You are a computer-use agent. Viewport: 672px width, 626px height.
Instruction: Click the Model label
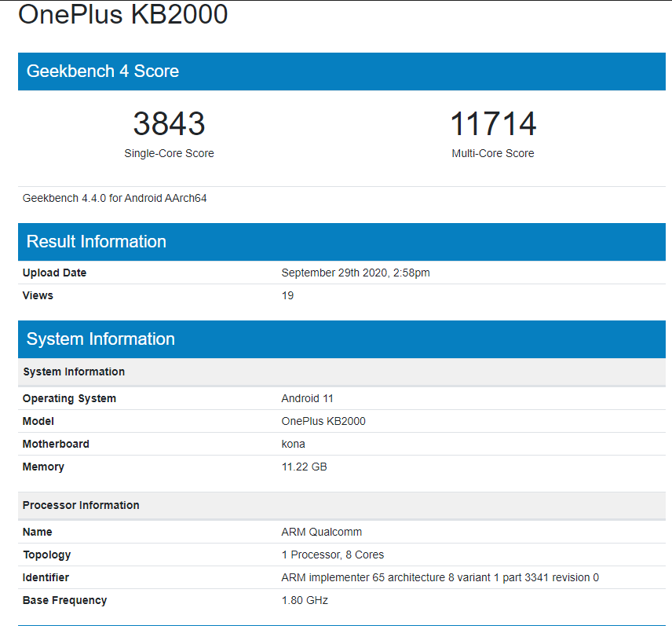(x=38, y=421)
